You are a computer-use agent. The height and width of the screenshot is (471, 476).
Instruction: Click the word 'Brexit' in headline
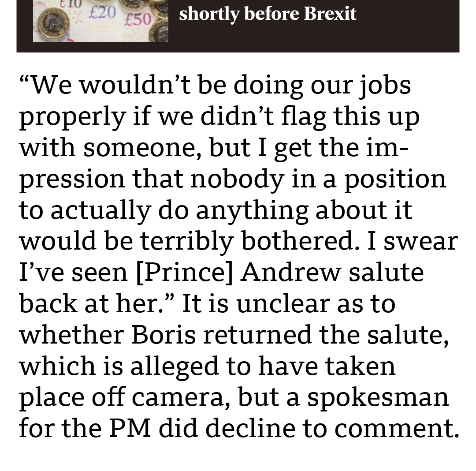point(330,13)
